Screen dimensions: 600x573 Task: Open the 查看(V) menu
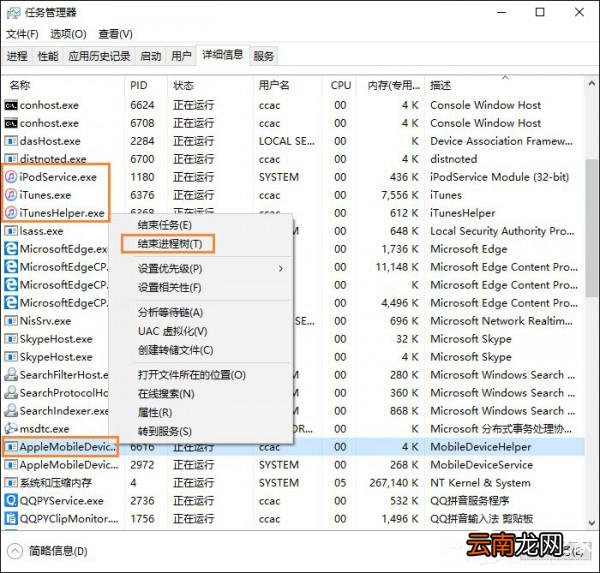115,34
